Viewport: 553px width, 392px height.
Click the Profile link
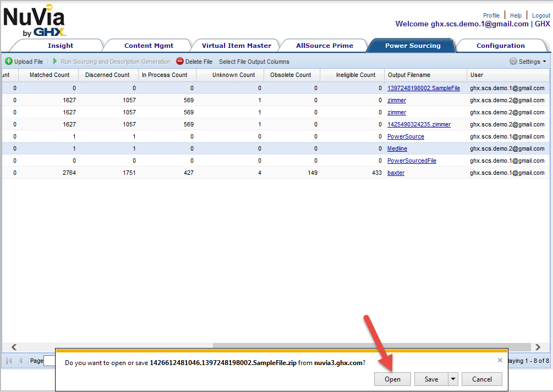491,15
